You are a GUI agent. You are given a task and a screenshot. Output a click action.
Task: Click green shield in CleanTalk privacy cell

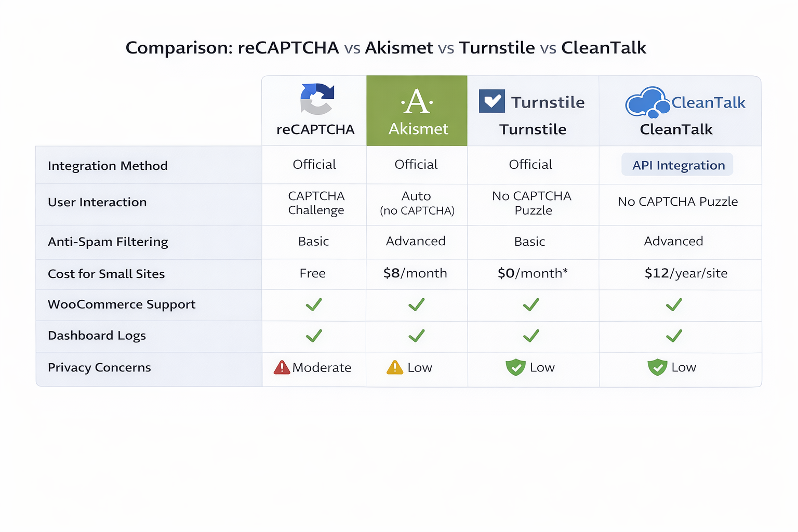(x=657, y=368)
